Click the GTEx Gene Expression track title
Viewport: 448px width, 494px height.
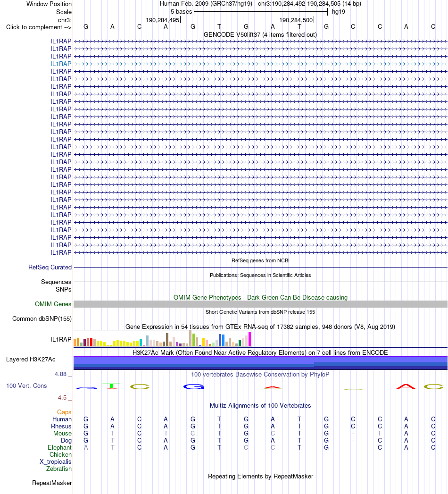260,327
